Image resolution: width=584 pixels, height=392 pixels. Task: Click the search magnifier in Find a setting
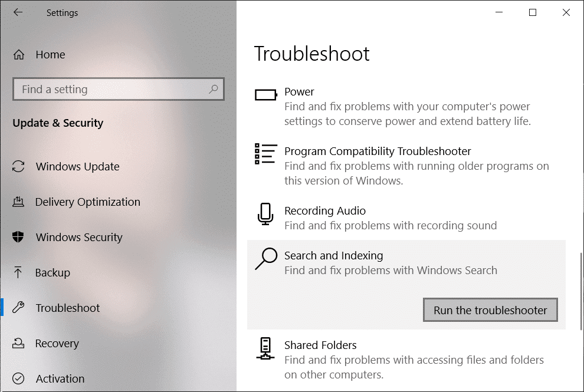pos(214,89)
